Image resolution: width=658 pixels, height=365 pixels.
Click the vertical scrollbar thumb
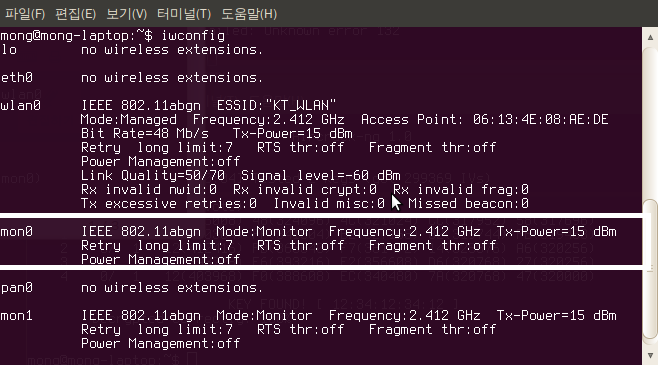point(650,269)
